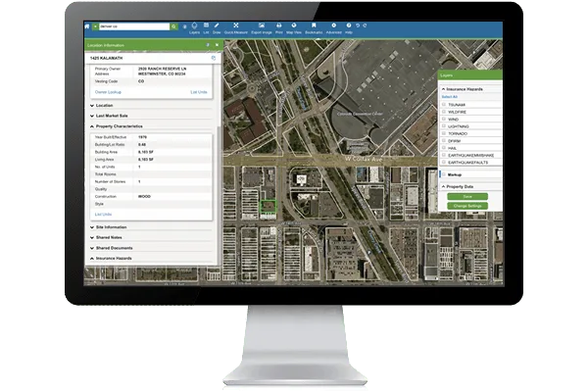Screen dimensions: 588x392
Task: Enable the WIND layer checkbox
Action: [x=444, y=119]
